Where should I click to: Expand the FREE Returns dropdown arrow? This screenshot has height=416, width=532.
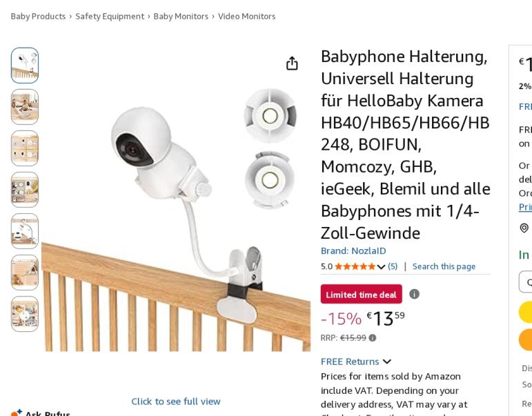tap(387, 361)
